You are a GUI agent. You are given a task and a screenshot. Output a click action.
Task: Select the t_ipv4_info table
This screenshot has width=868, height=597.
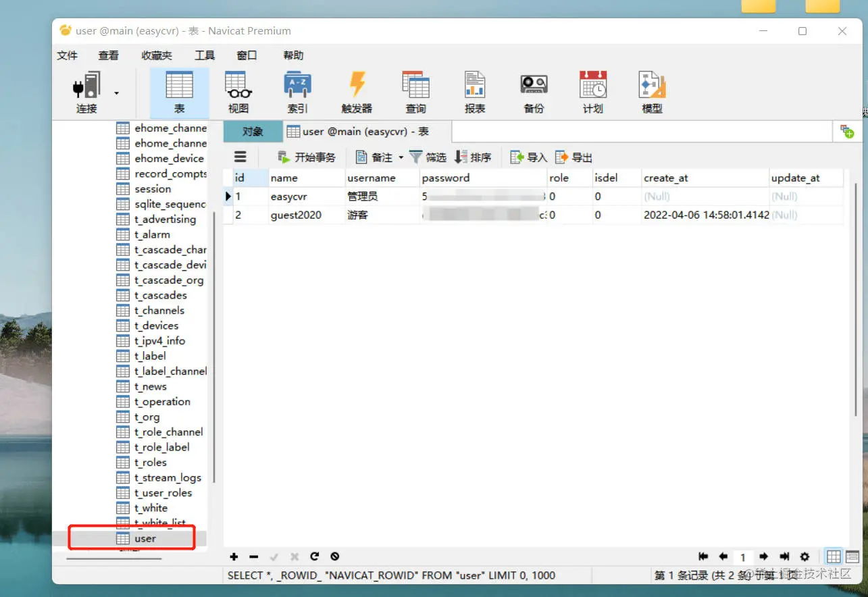(159, 341)
